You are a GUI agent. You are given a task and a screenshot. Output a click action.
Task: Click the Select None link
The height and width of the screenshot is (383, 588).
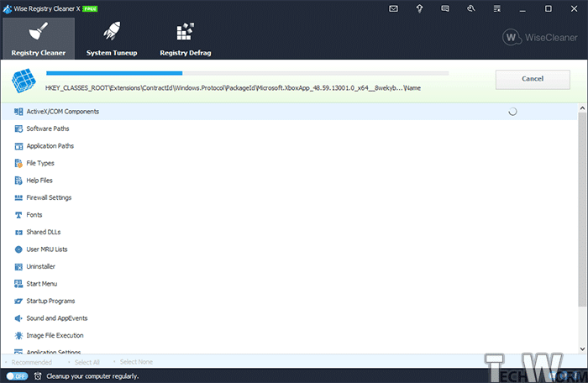[136, 362]
